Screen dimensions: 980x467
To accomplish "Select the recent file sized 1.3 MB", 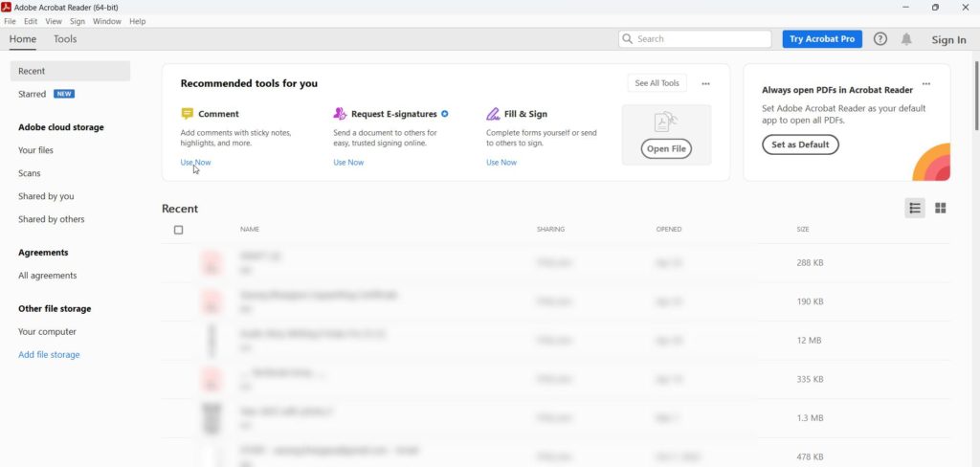I will [556, 417].
